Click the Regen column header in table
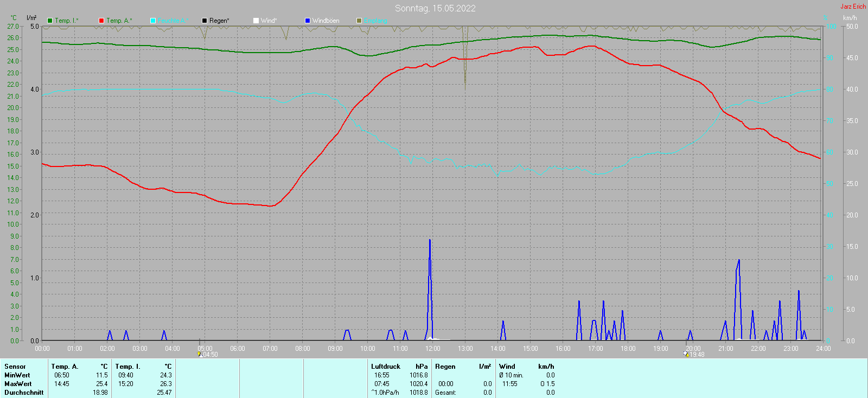This screenshot has width=868, height=398. 445,367
